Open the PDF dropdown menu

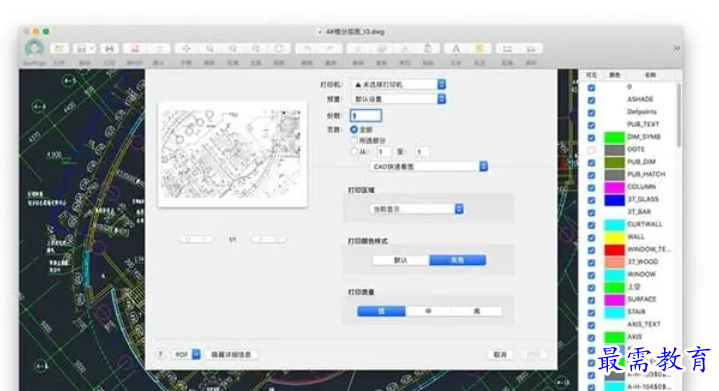coord(187,354)
